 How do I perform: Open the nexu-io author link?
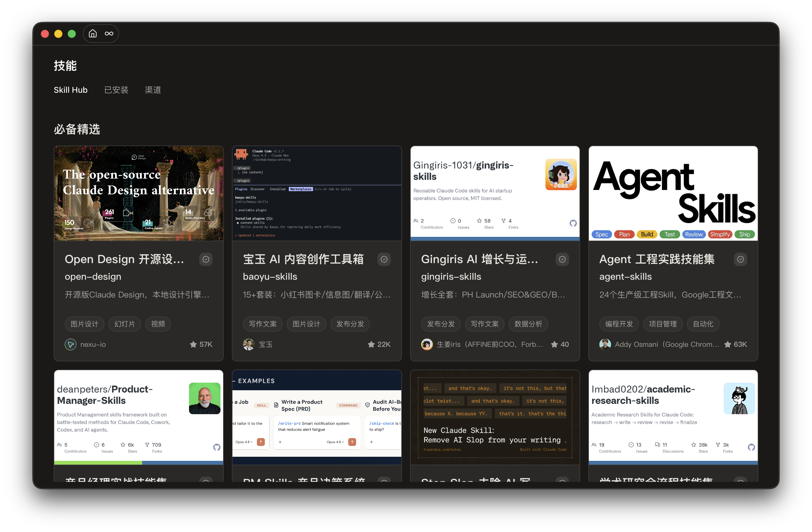(93, 344)
